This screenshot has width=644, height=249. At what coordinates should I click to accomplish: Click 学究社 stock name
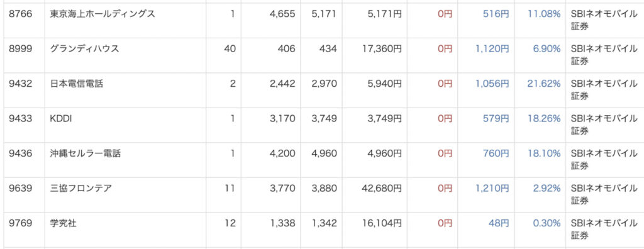click(x=63, y=223)
